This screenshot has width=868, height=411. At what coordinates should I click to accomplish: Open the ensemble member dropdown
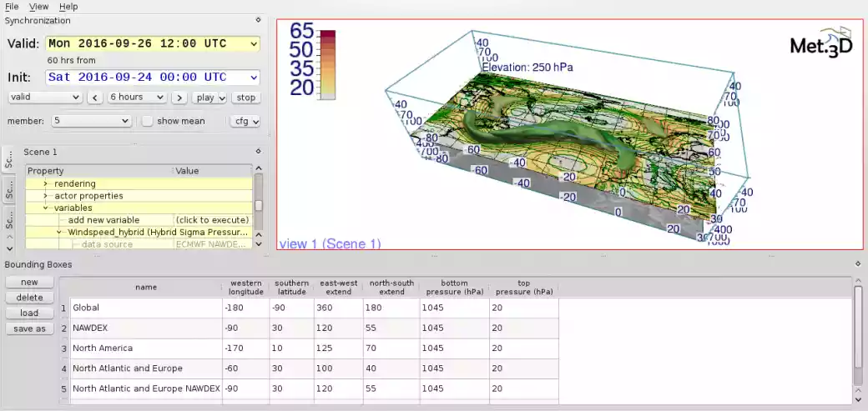(91, 121)
